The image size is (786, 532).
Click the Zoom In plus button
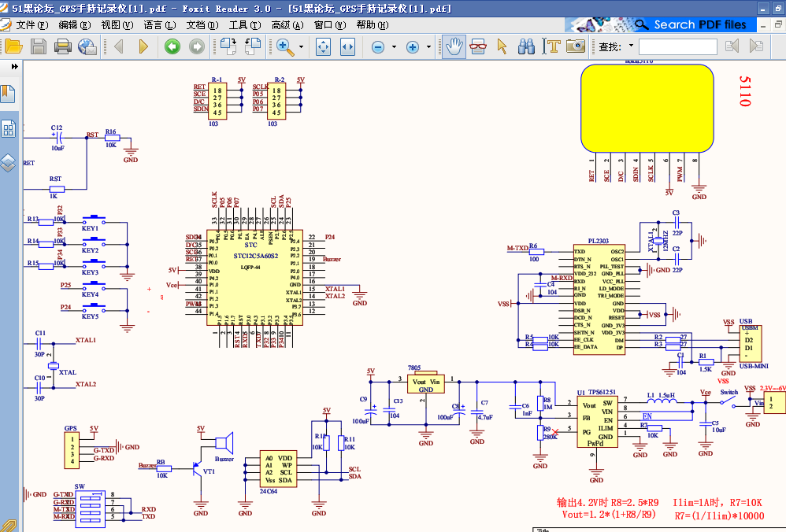tap(413, 47)
